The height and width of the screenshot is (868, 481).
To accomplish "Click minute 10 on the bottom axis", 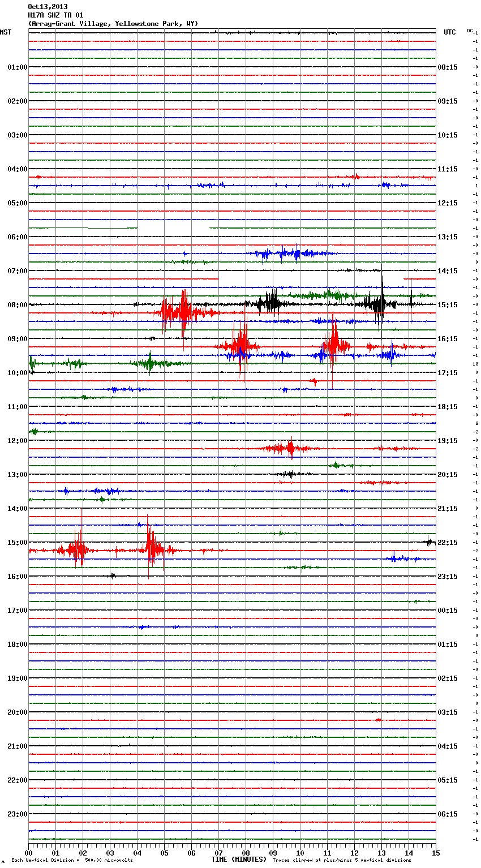I will (x=300, y=853).
